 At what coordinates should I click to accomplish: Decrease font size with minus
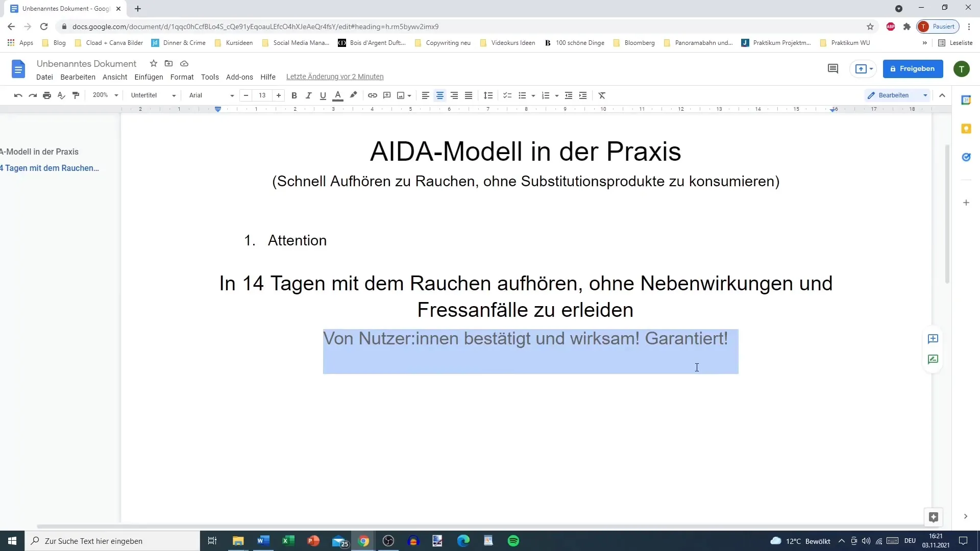click(246, 95)
